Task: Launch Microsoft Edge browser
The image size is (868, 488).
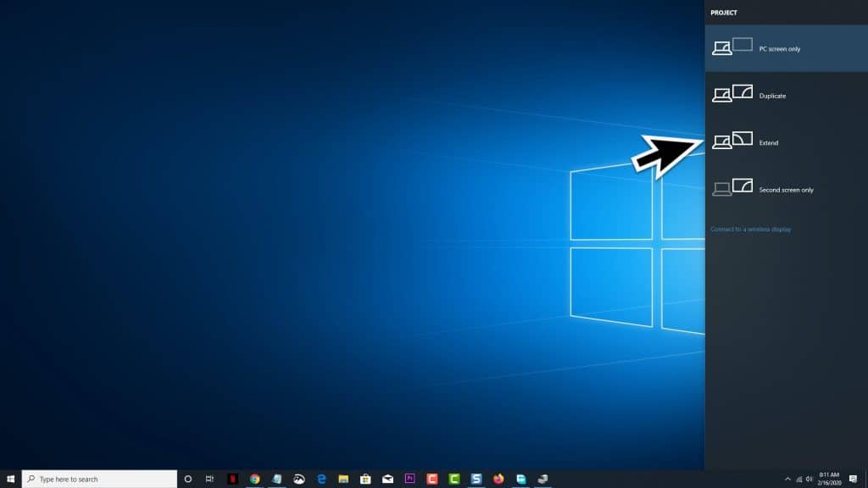Action: 320,477
